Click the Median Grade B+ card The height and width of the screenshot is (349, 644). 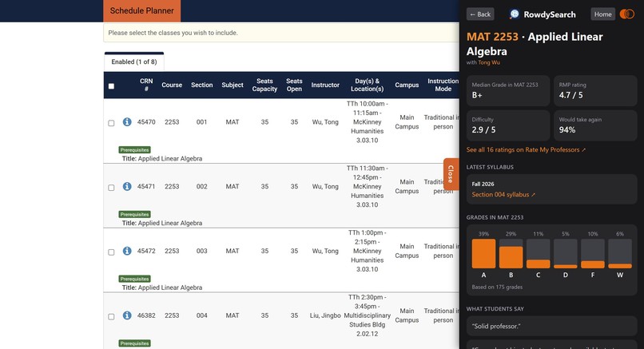tap(508, 91)
